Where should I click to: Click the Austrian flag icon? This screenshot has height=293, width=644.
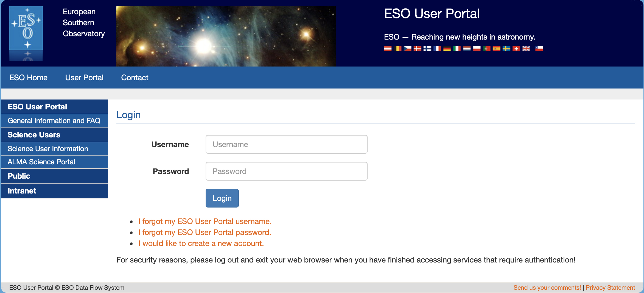[388, 49]
